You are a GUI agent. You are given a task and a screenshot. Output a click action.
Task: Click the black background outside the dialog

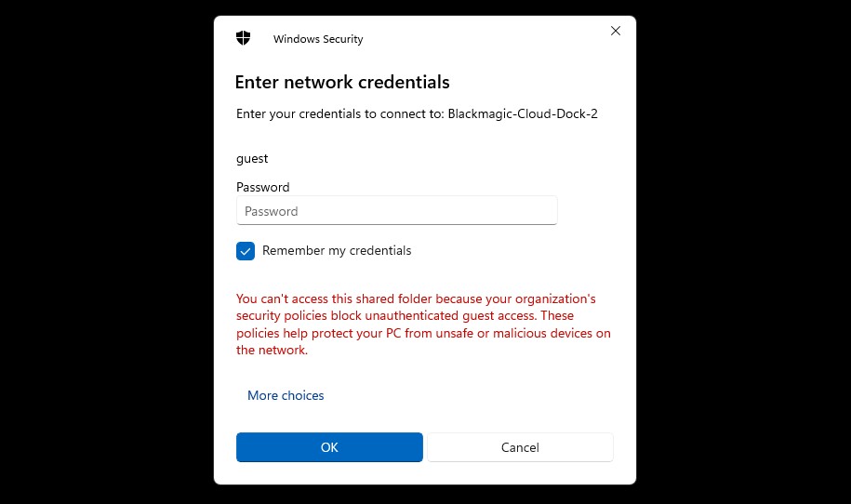[102, 251]
